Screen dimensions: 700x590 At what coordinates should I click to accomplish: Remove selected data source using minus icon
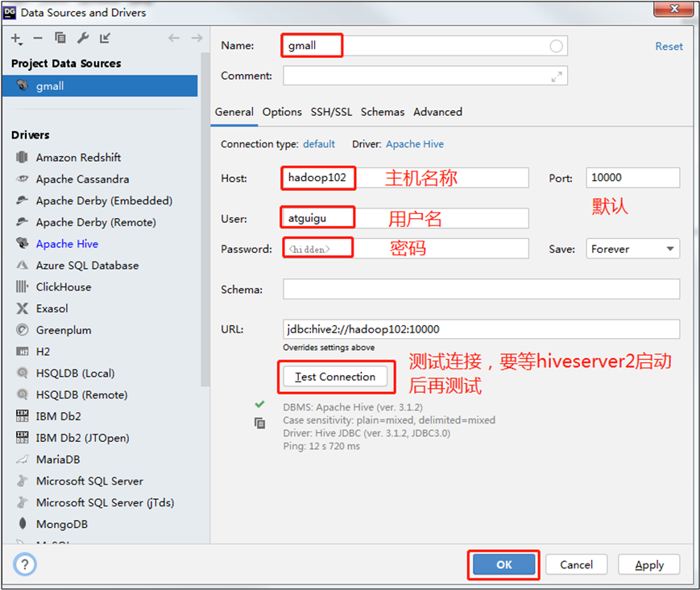click(37, 39)
